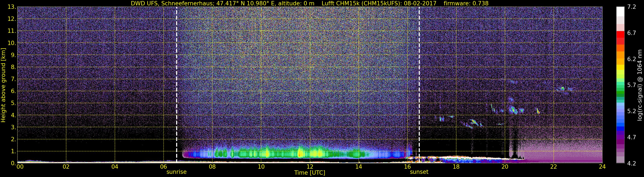Pick the bright red segment of the colorbar
This screenshot has width=644, height=177.
pos(620,34)
